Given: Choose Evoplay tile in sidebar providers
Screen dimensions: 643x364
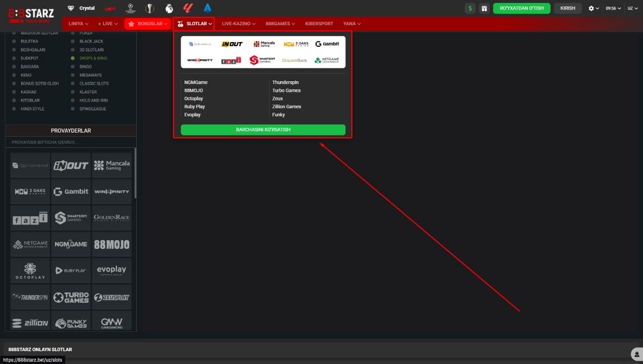Looking at the screenshot, I should (x=112, y=271).
